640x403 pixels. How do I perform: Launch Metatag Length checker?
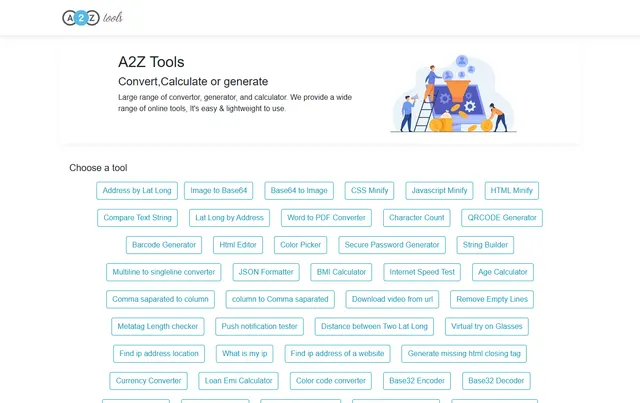(x=158, y=327)
